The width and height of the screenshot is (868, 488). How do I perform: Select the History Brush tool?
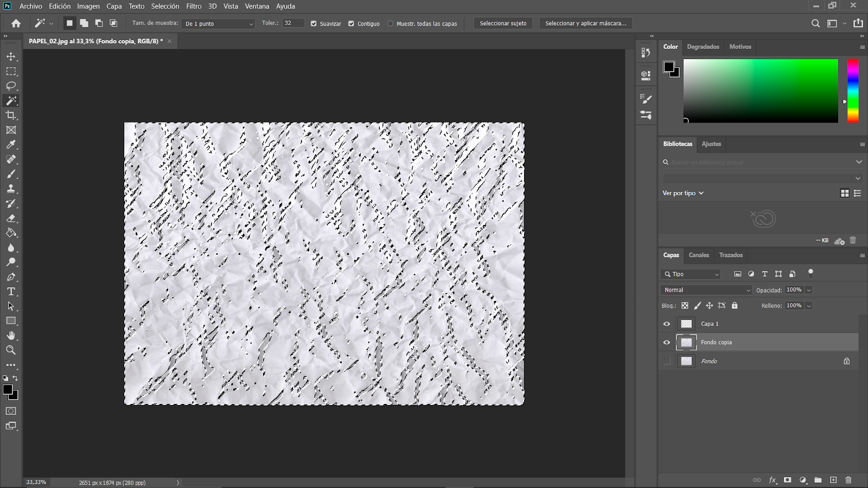point(11,203)
